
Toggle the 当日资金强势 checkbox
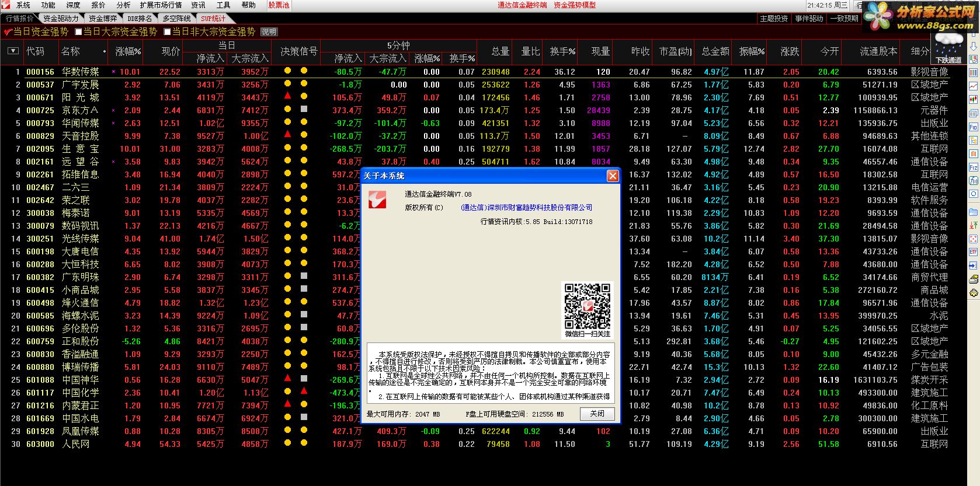(x=8, y=32)
